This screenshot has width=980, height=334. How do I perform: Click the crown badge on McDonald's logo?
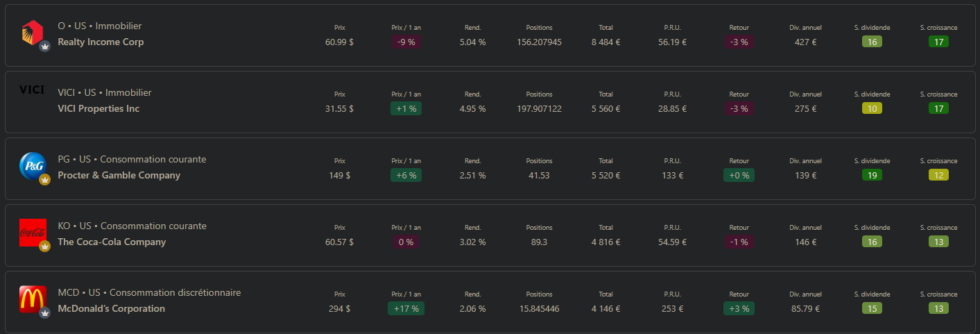[45, 313]
